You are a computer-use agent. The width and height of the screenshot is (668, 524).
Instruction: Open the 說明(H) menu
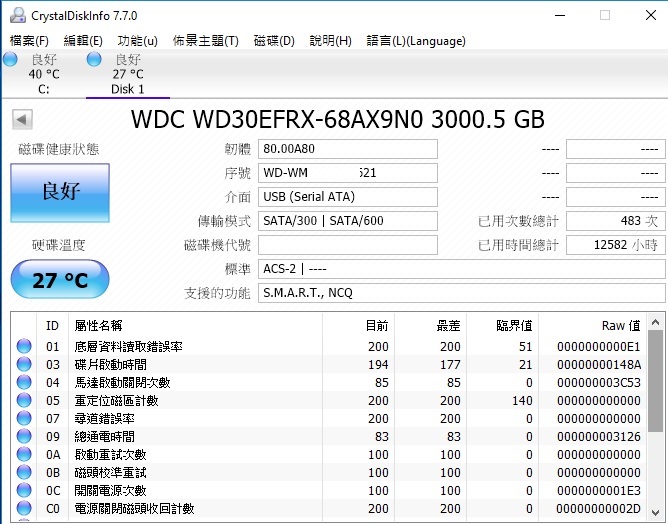(330, 41)
